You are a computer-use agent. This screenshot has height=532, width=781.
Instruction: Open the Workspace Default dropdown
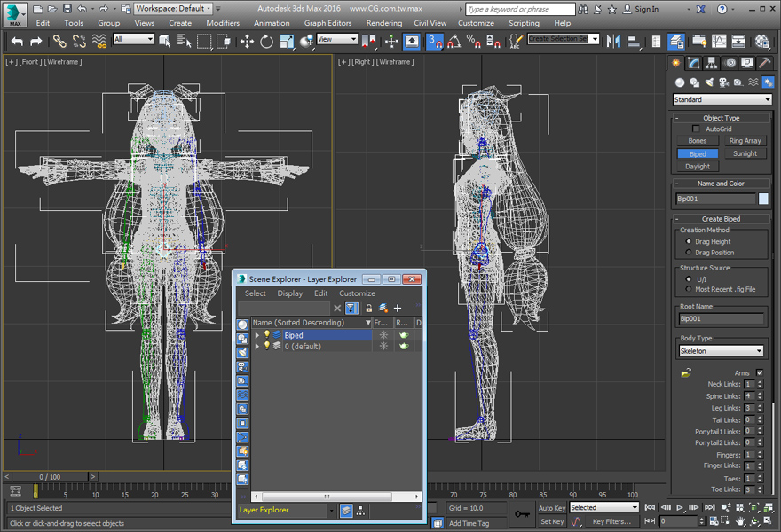tap(173, 9)
